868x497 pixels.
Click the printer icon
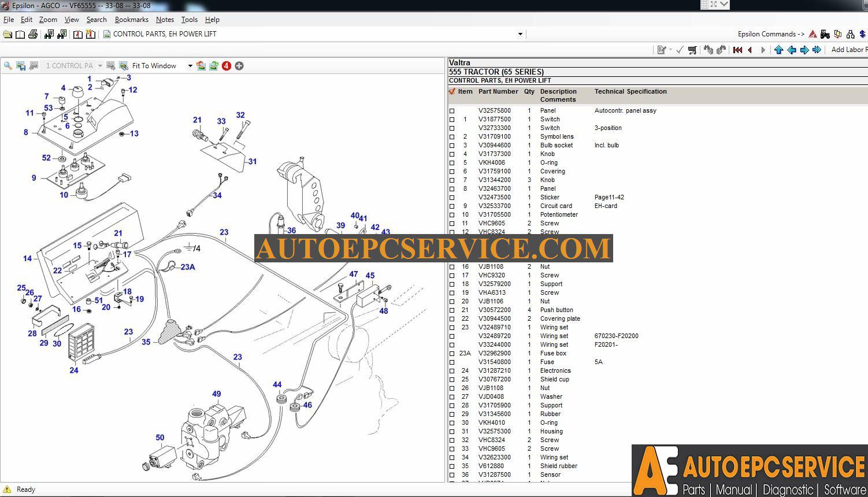(33, 34)
